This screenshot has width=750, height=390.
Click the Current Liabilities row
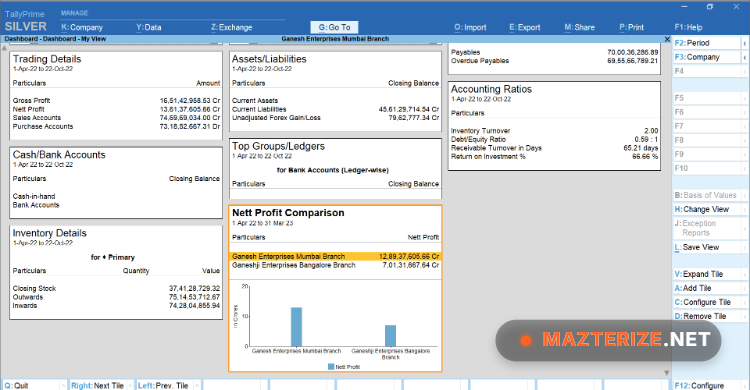(x=335, y=109)
